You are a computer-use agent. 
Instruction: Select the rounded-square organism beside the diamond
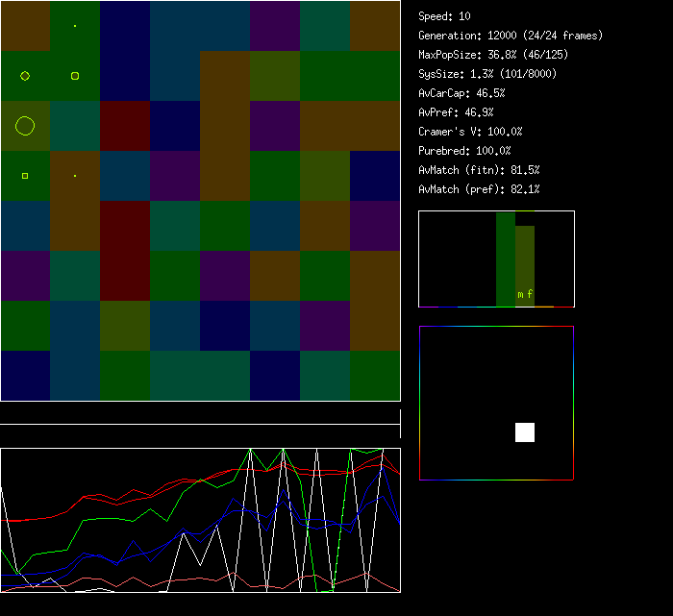coord(75,76)
